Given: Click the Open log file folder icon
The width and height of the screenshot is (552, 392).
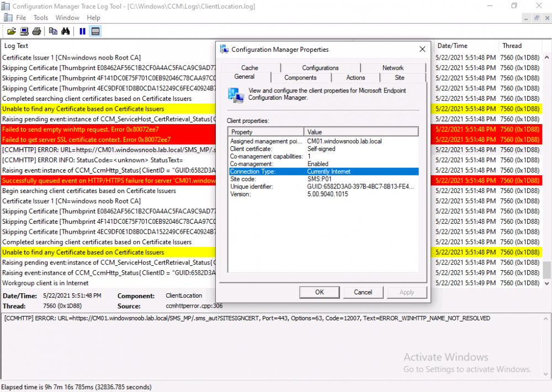Looking at the screenshot, I should coord(11,31).
